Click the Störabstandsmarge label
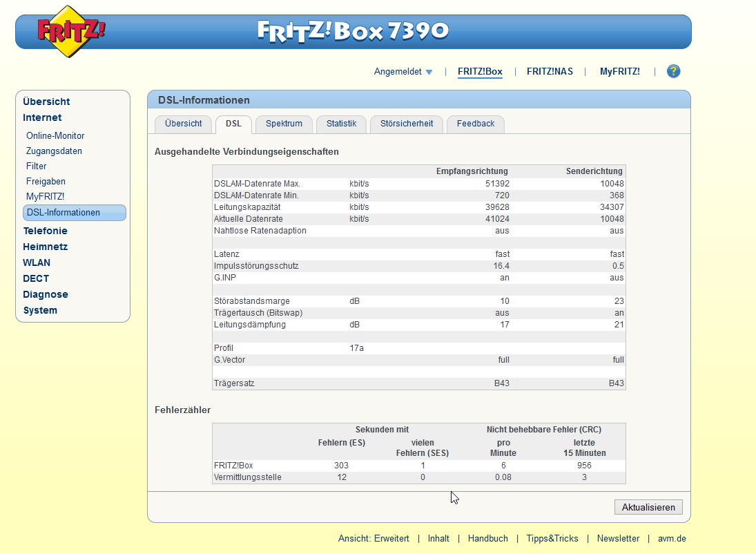 (x=252, y=301)
